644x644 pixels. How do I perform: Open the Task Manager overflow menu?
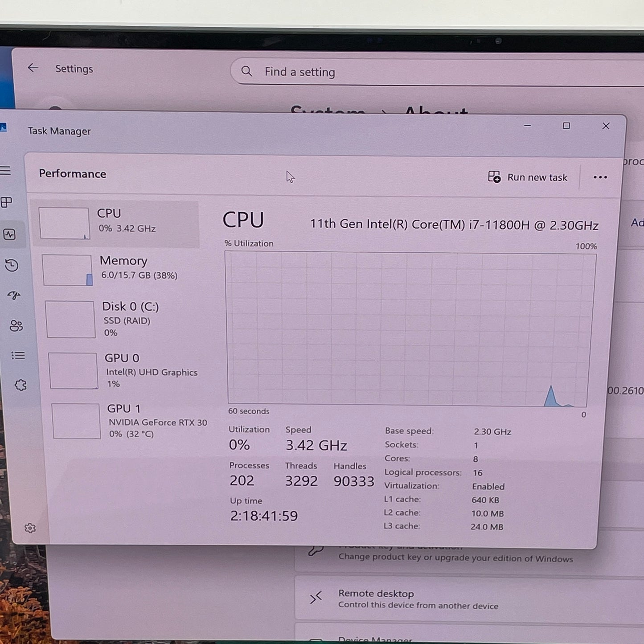click(600, 177)
